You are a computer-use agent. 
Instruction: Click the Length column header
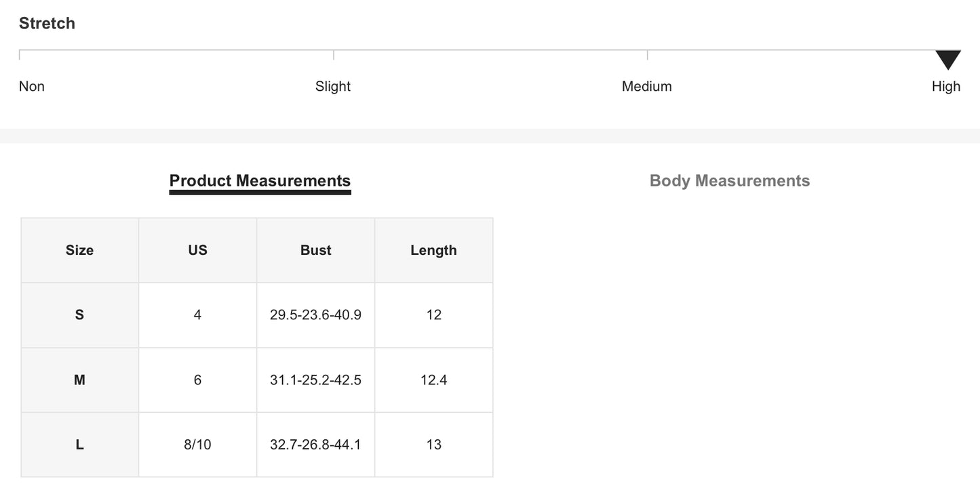coord(433,250)
